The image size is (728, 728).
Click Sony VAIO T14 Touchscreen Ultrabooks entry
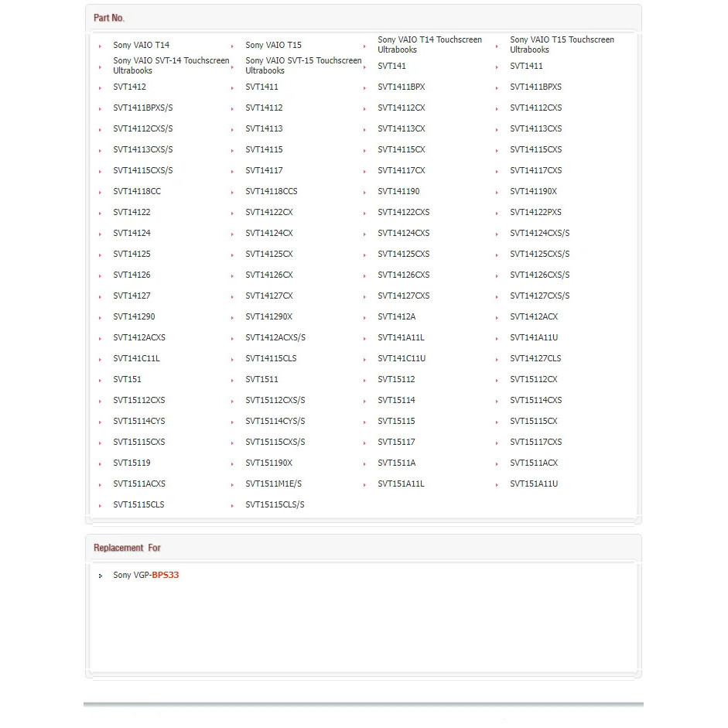(429, 45)
